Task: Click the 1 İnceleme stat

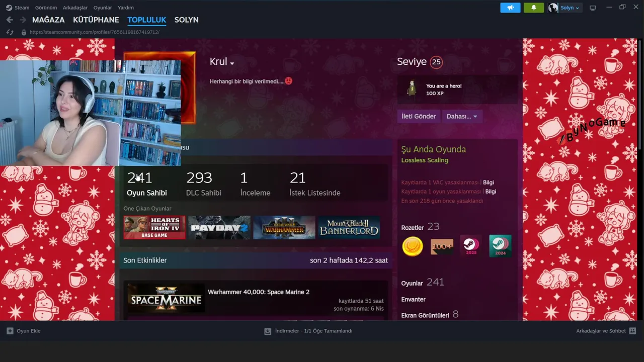Action: click(x=255, y=184)
